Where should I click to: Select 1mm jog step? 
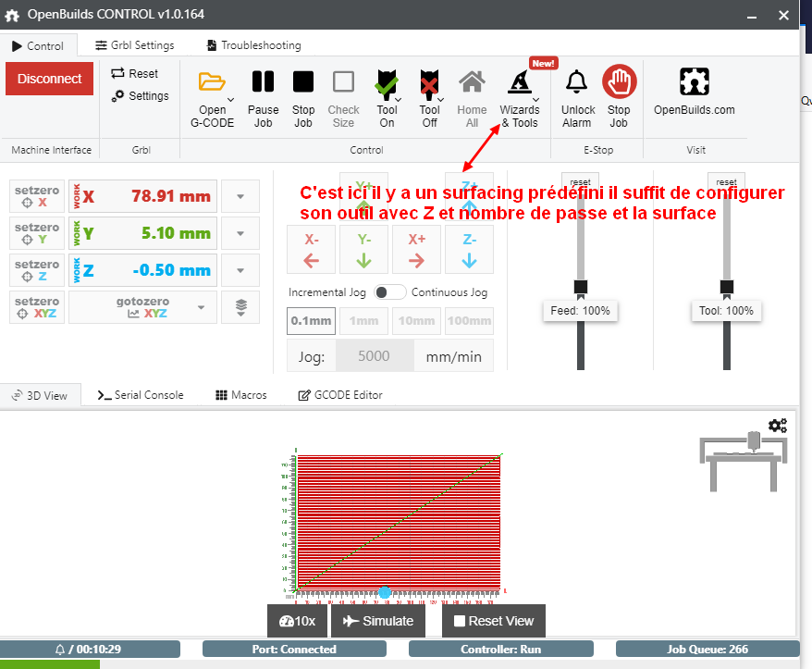(x=364, y=321)
